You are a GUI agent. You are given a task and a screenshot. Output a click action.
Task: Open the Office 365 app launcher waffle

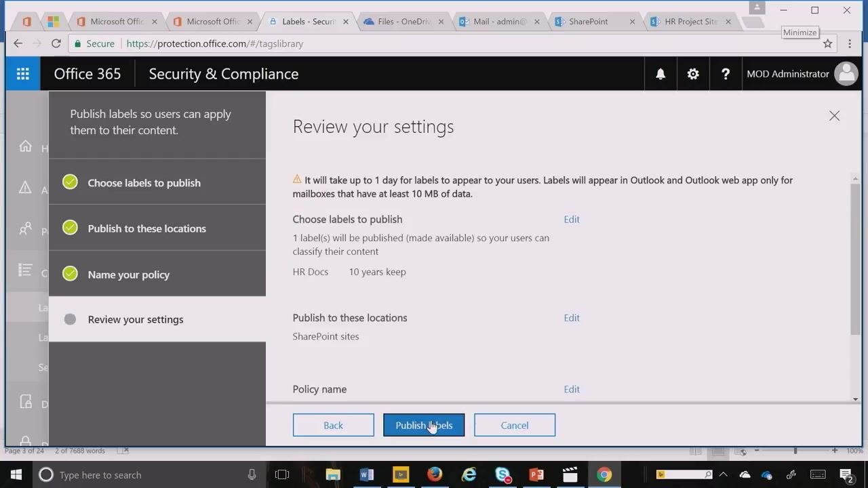(x=23, y=74)
